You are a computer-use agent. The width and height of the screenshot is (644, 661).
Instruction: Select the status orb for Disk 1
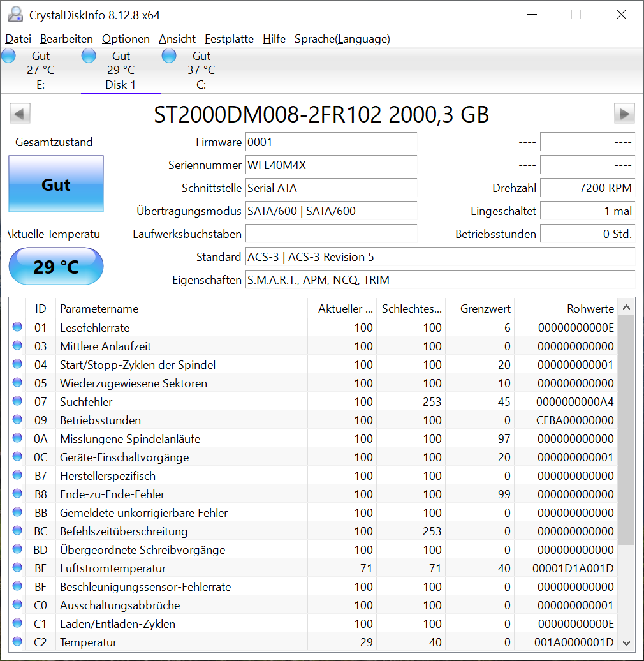tap(89, 56)
